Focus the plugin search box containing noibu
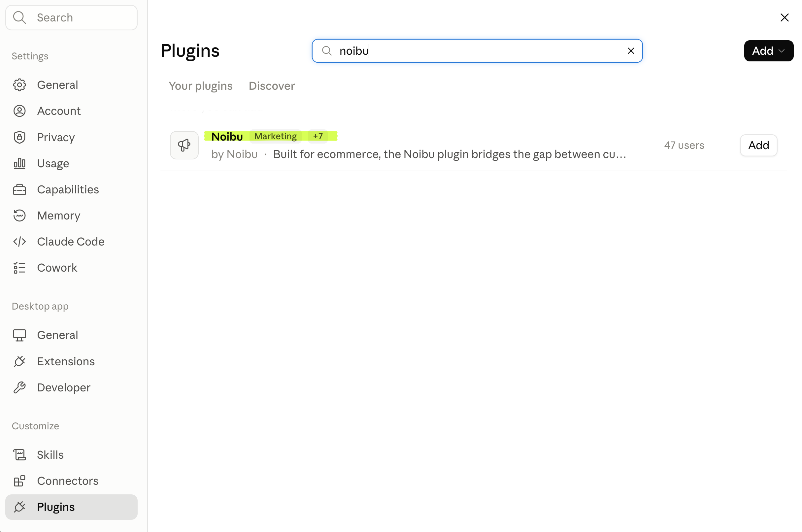Viewport: 802px width, 532px height. [x=477, y=51]
